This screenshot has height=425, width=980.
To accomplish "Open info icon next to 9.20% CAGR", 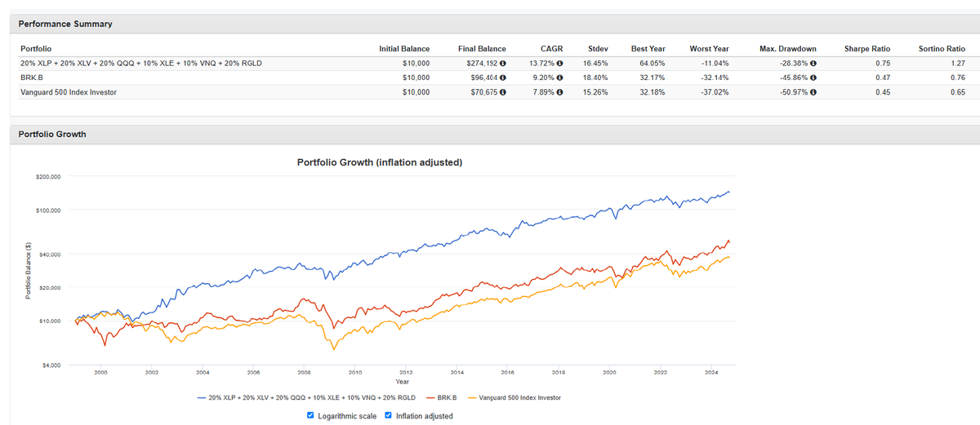I will pos(559,78).
